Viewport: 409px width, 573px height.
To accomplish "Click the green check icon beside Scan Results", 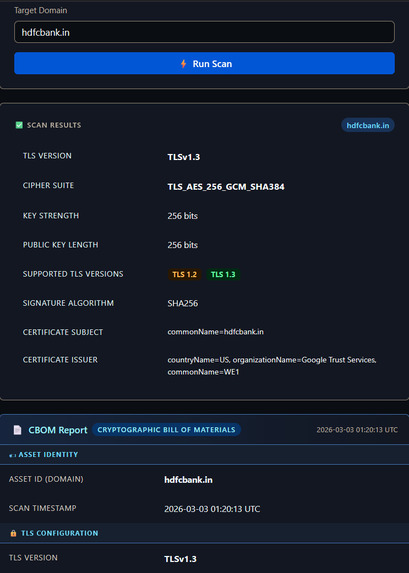I will click(x=19, y=125).
